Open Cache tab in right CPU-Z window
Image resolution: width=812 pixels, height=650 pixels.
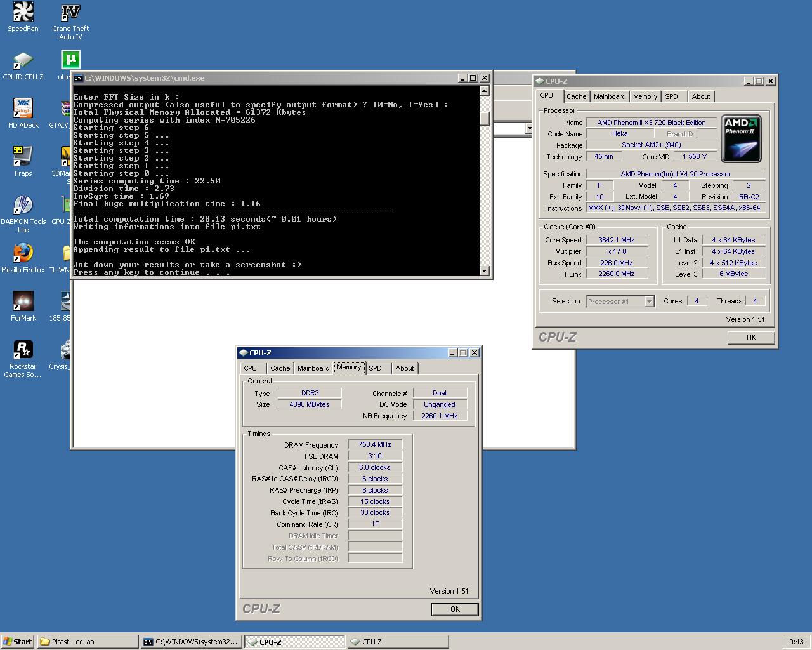click(576, 96)
